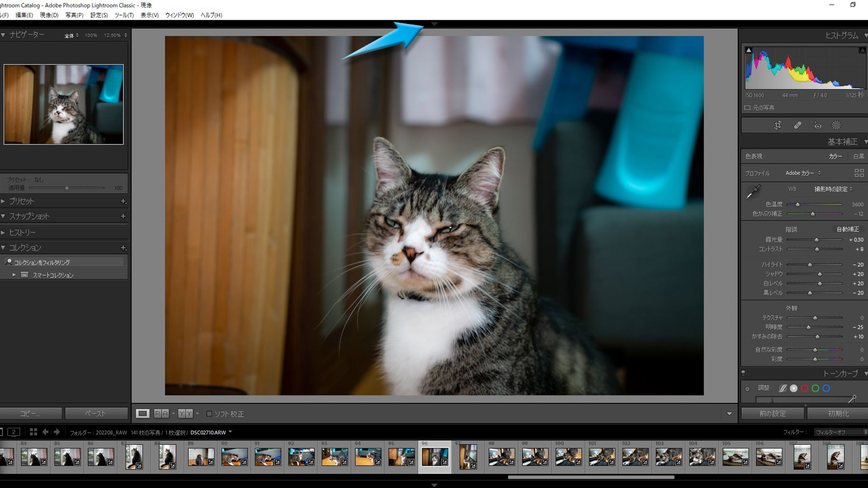The width and height of the screenshot is (868, 488).
Task: Click the 前の設定 previous button
Action: point(773,413)
